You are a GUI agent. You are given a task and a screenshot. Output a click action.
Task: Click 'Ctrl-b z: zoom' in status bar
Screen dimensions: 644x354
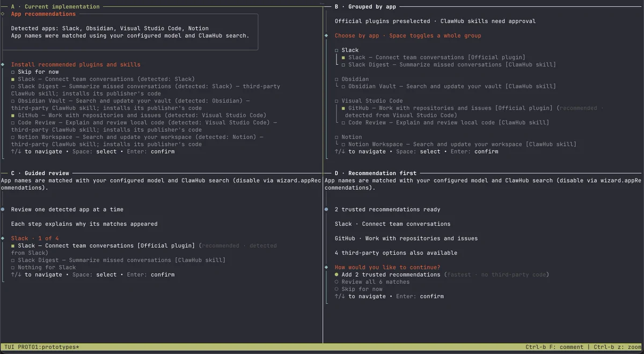click(x=617, y=347)
